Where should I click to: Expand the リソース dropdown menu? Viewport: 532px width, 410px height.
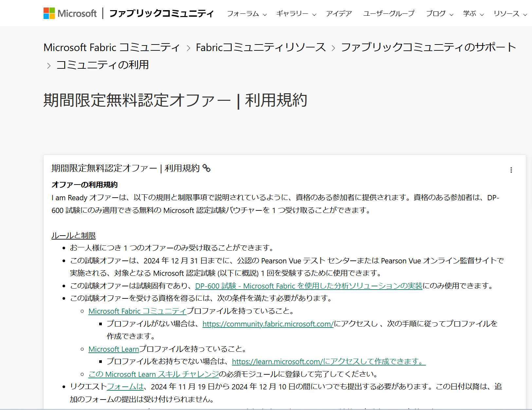(x=510, y=14)
